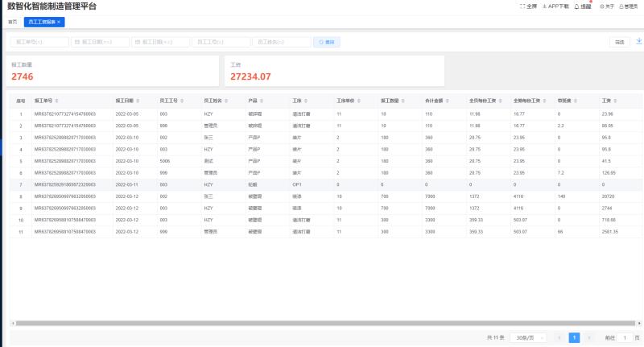This screenshot has width=644, height=347.
Task: Select the 员工工资报表 tab
Action: click(42, 22)
